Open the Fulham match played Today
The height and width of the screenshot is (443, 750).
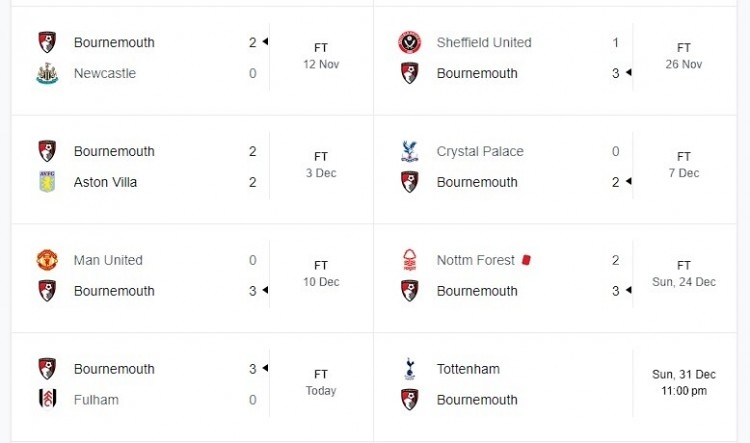tap(192, 387)
